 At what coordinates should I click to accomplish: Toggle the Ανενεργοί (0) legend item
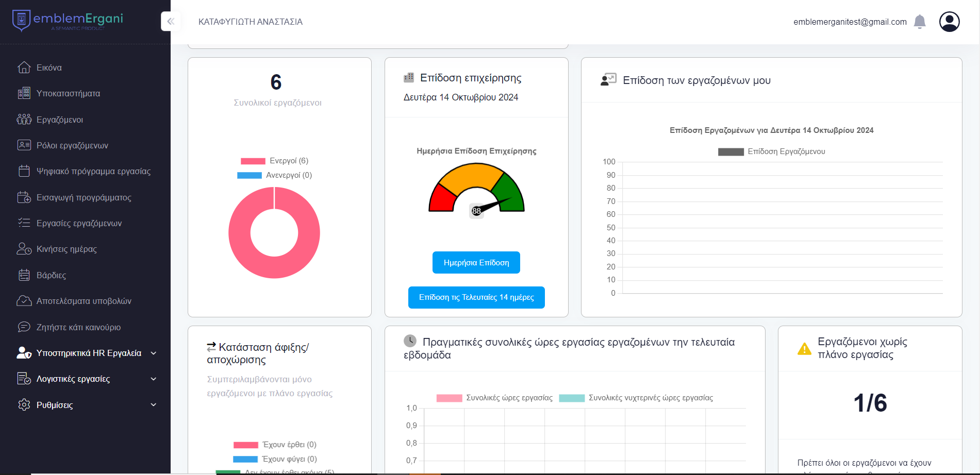pos(274,175)
